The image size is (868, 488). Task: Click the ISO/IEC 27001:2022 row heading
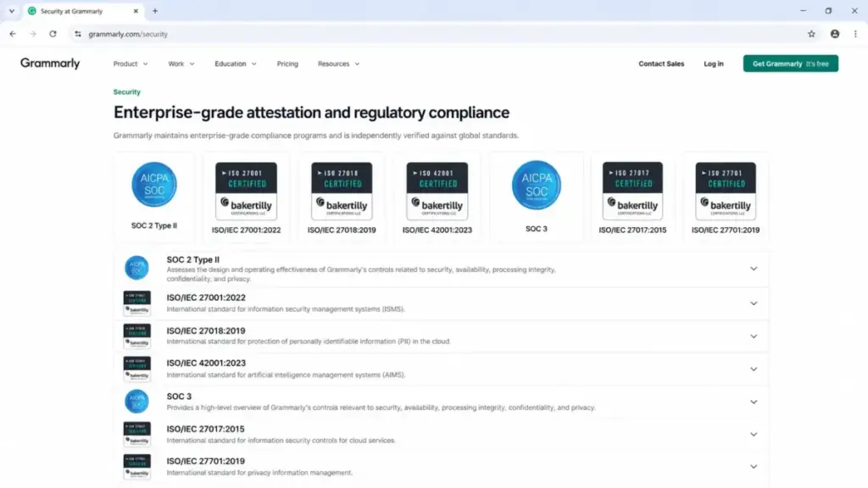click(x=206, y=297)
